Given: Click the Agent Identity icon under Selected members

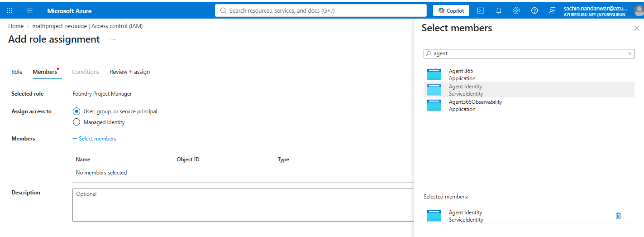Looking at the screenshot, I should pos(434,216).
